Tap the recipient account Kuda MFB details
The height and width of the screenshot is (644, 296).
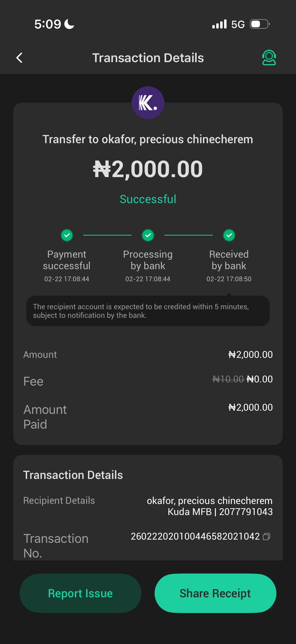tap(220, 512)
